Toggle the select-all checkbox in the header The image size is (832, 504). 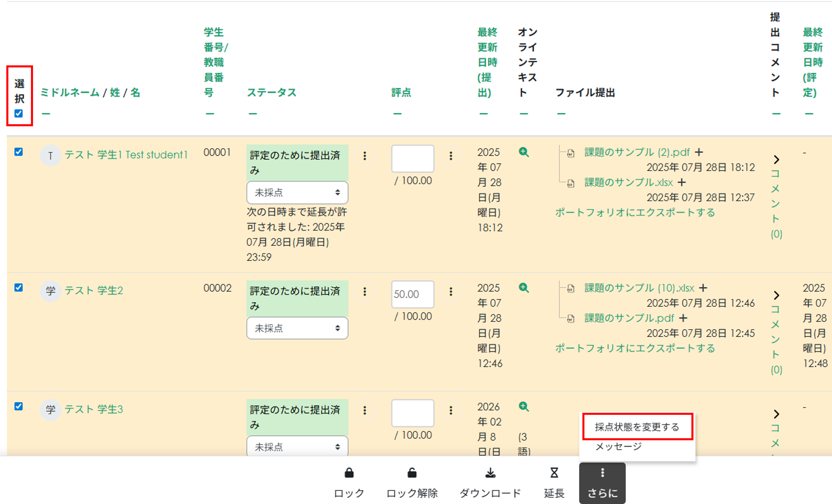(x=19, y=113)
